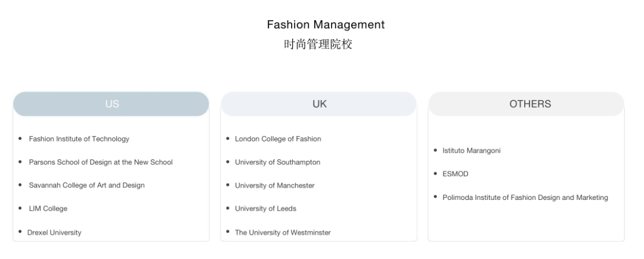The width and height of the screenshot is (644, 259).
Task: Choose University of Leeds
Action: click(x=265, y=209)
